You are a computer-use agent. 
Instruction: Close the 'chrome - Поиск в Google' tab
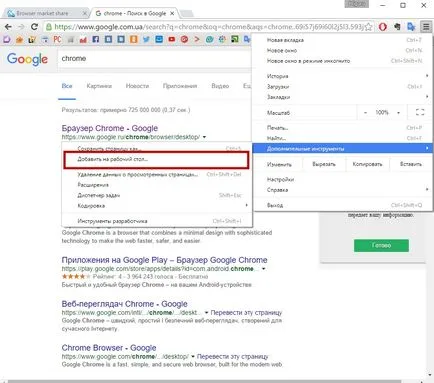point(172,13)
